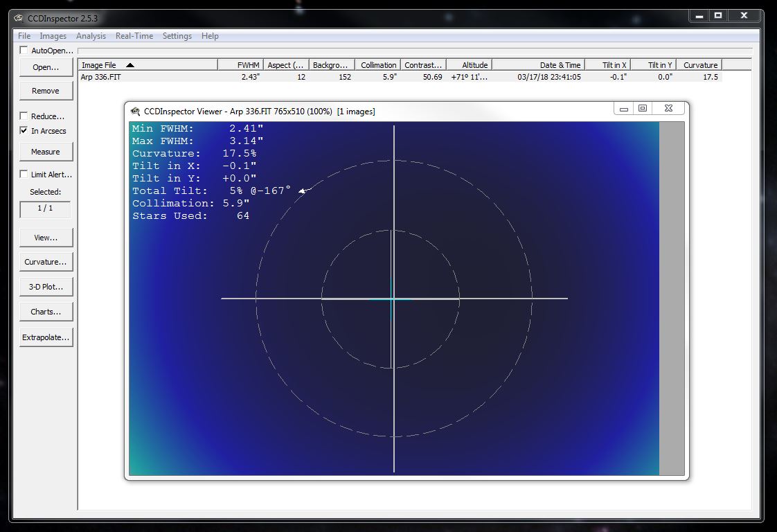Sort by the Background column header
The image size is (777, 532).
pos(332,65)
